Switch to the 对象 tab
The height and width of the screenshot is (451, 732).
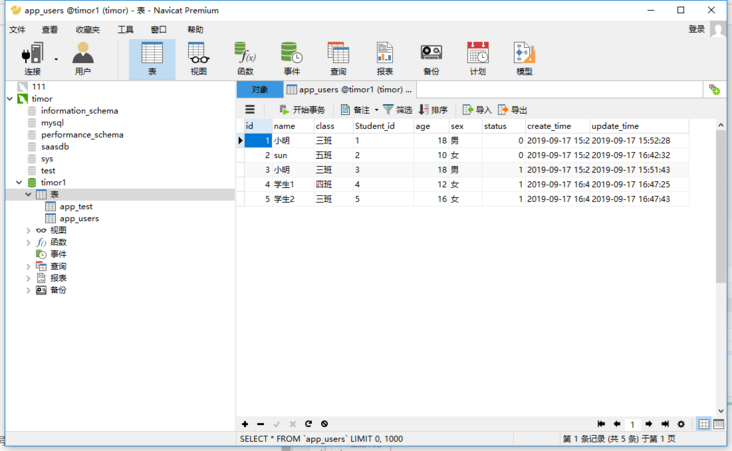(x=260, y=90)
